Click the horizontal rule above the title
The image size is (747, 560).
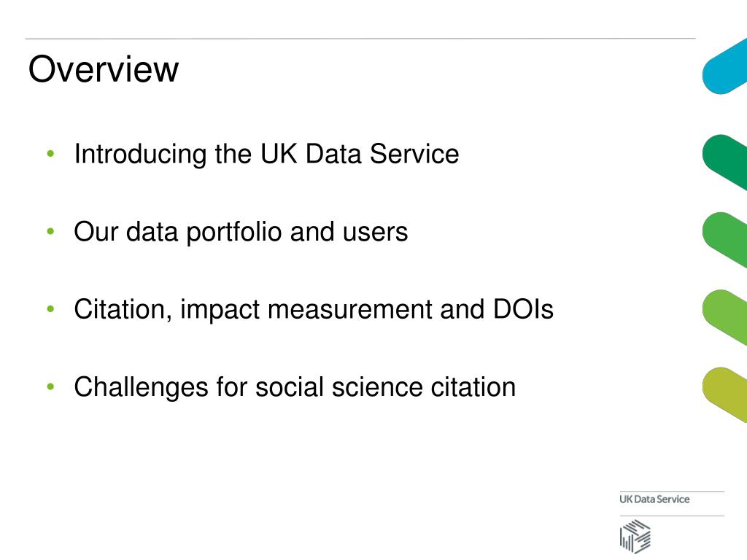[360, 38]
